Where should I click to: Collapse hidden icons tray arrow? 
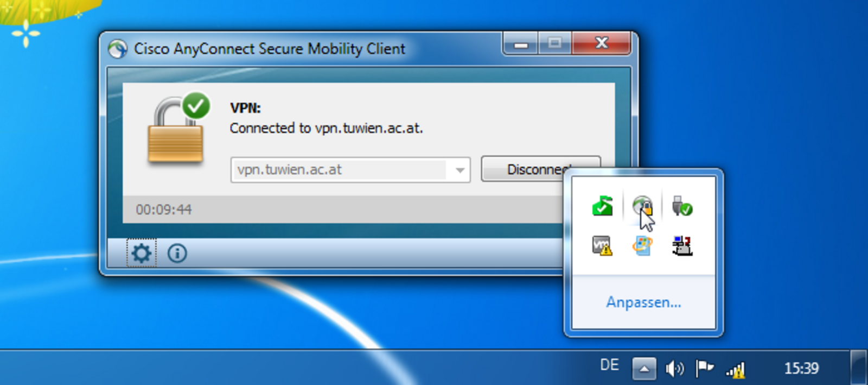click(644, 369)
